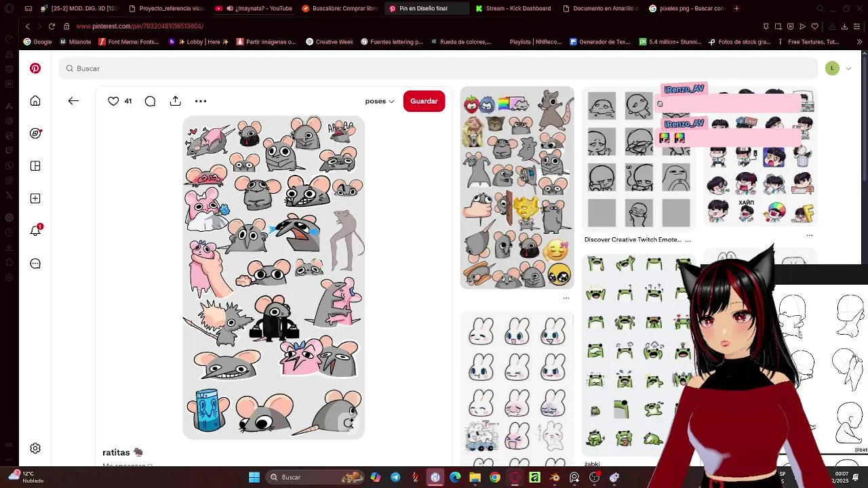Viewport: 868px width, 488px height.
Task: Open Google Chrome from the taskbar
Action: click(495, 477)
